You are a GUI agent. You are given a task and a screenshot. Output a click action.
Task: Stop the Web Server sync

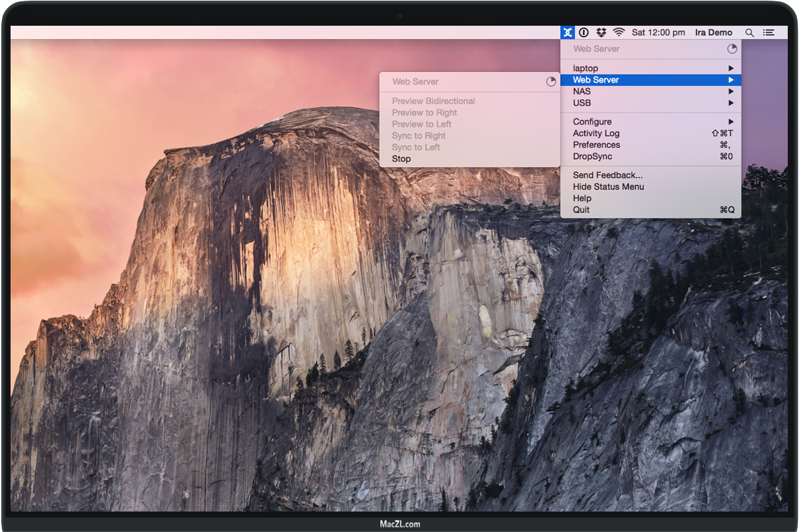click(x=401, y=159)
